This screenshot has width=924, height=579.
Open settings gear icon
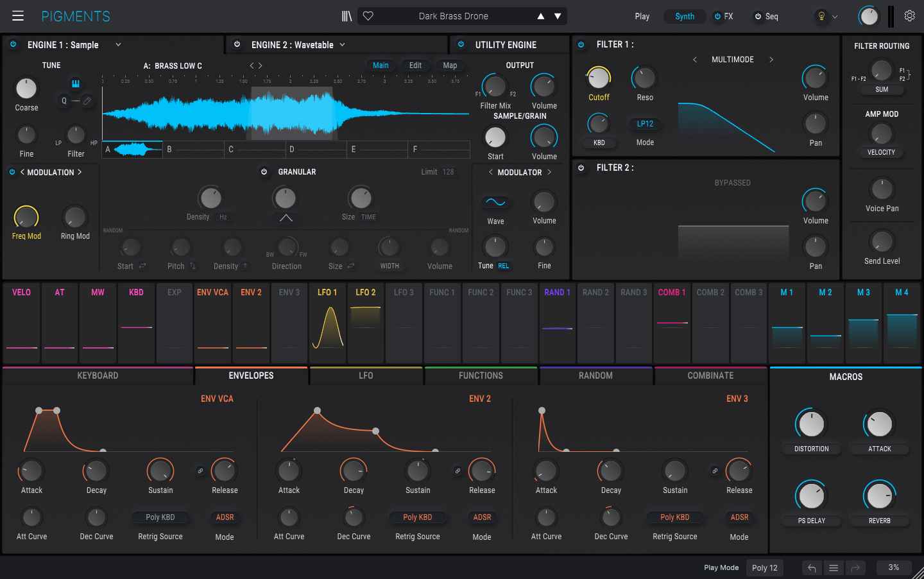pyautogui.click(x=910, y=16)
